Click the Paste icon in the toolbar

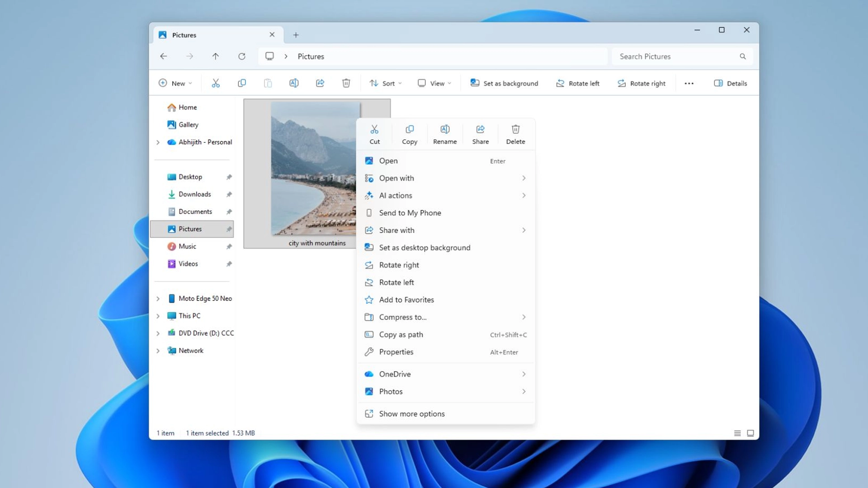click(x=268, y=83)
